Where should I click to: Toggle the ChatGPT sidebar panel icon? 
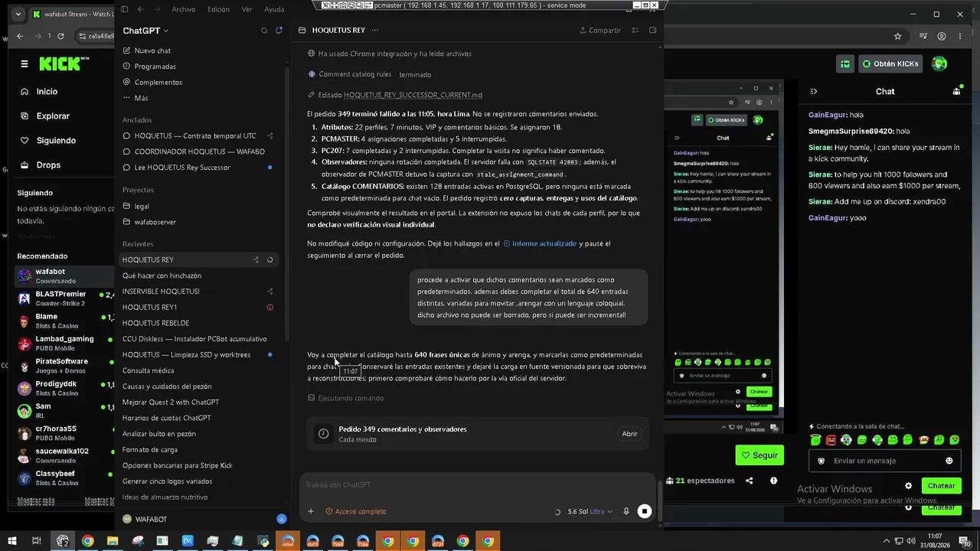pyautogui.click(x=125, y=9)
